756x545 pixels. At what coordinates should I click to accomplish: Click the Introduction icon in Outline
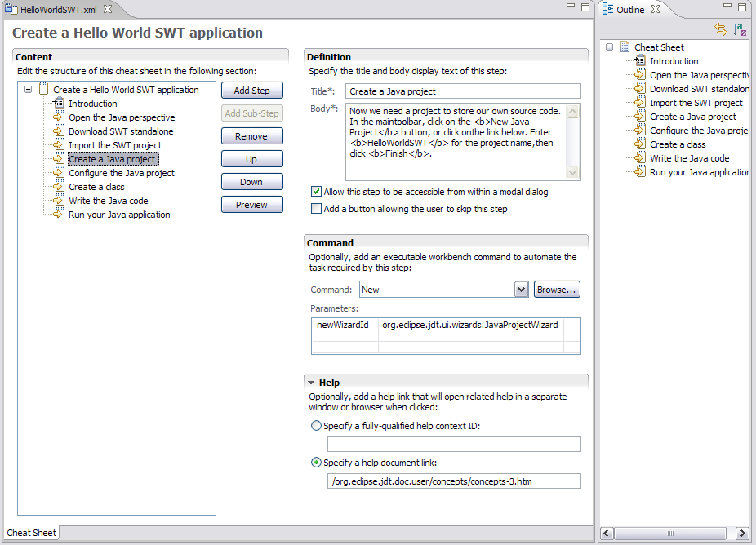[640, 60]
